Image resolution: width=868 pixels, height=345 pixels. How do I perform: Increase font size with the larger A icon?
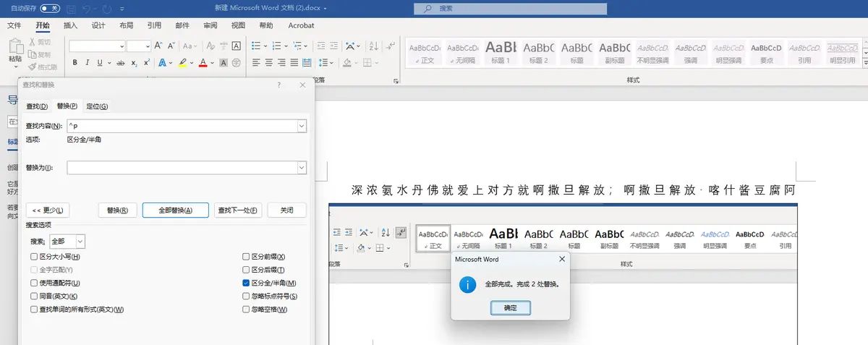pos(158,45)
